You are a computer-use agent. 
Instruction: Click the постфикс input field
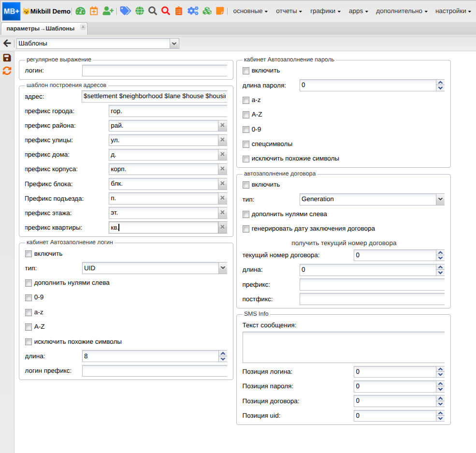coord(372,299)
